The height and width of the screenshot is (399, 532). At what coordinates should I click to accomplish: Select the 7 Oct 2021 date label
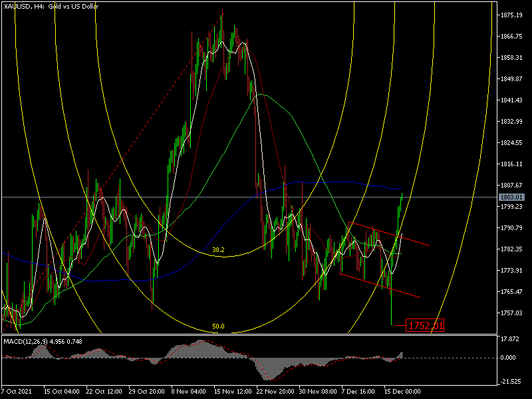click(x=17, y=391)
